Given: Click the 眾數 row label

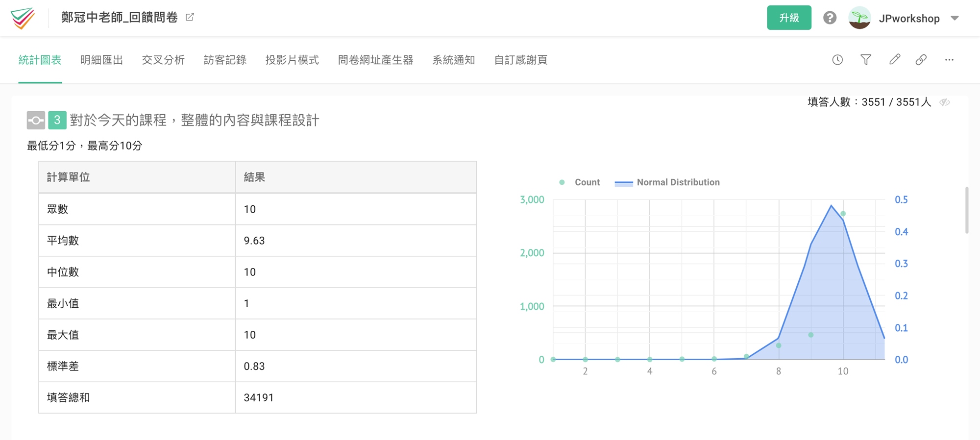Looking at the screenshot, I should [x=57, y=209].
